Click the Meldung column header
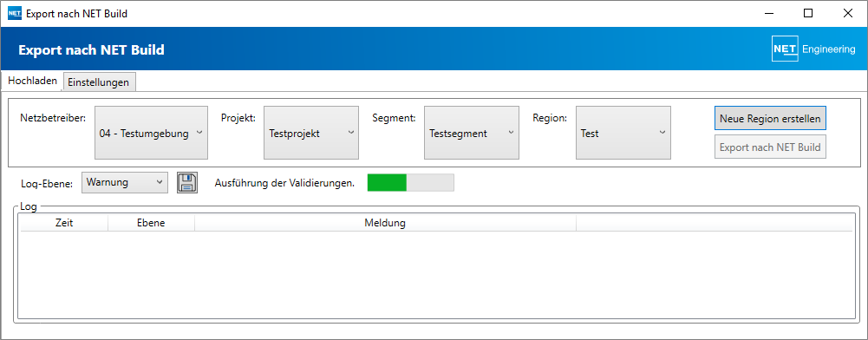868x340 pixels. click(x=385, y=223)
